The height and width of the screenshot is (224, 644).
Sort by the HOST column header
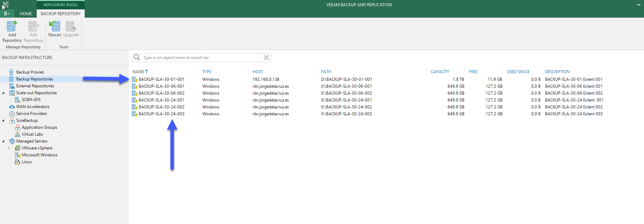pos(258,72)
